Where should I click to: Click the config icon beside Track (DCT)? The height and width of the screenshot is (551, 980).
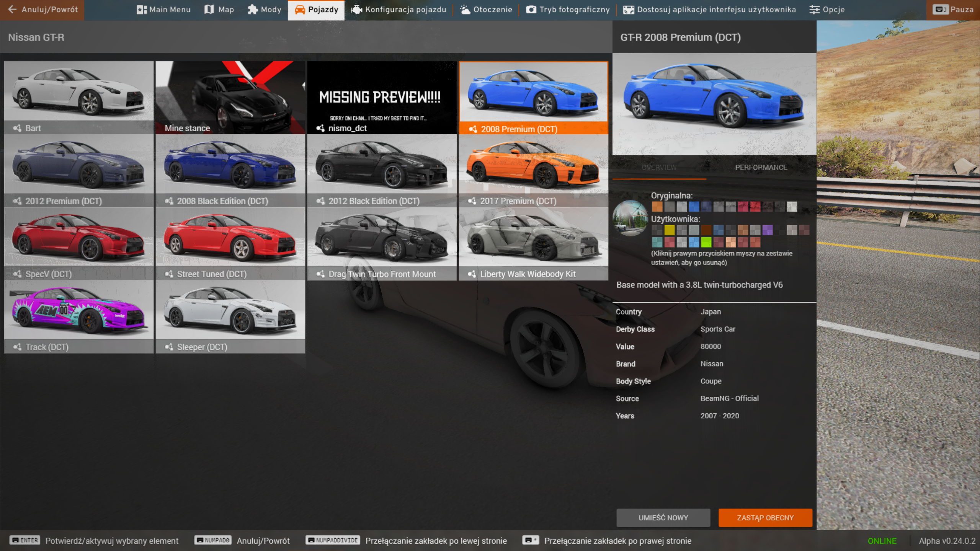pos(17,347)
